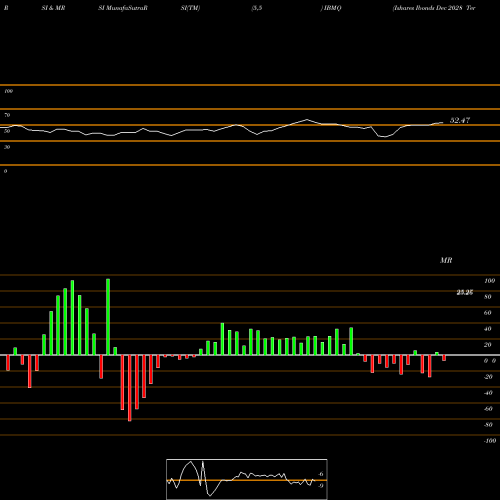This screenshot has height=500, width=500.
Task: Click the 60 label on the MR axis
Action: tap(488, 313)
